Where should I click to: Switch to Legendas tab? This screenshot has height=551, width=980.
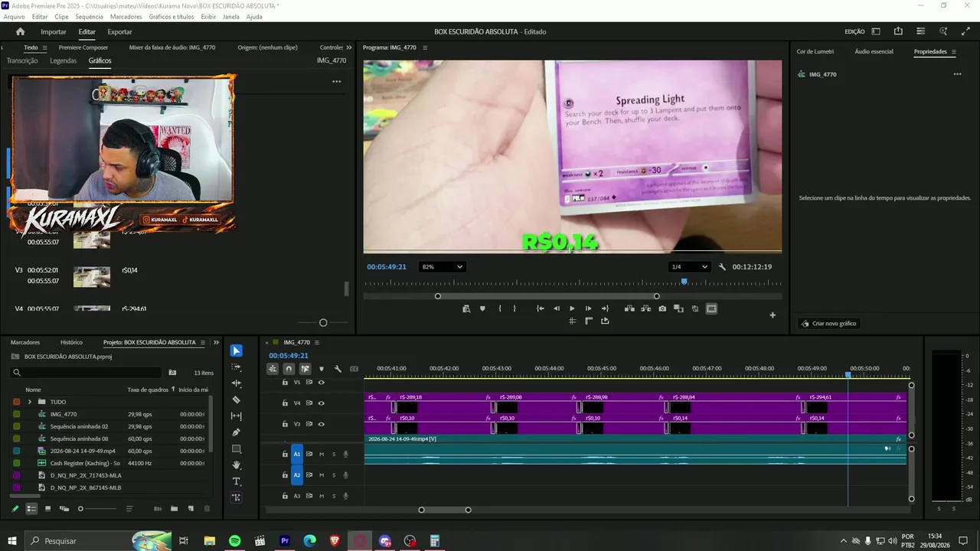click(64, 60)
